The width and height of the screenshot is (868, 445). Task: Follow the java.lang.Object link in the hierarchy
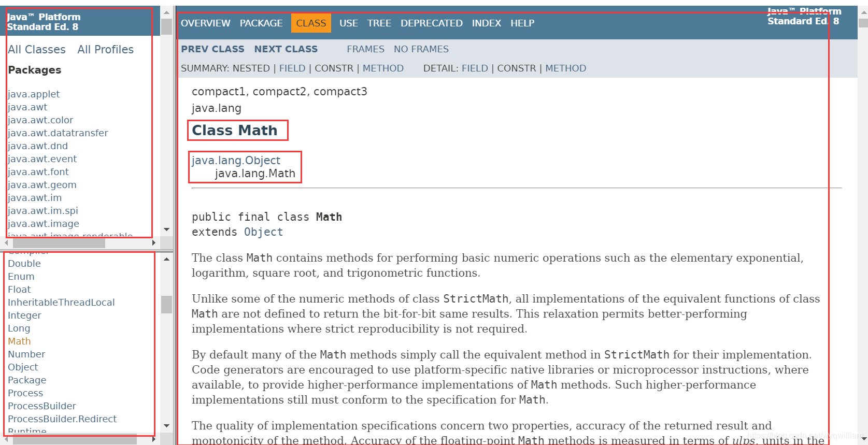click(x=236, y=161)
